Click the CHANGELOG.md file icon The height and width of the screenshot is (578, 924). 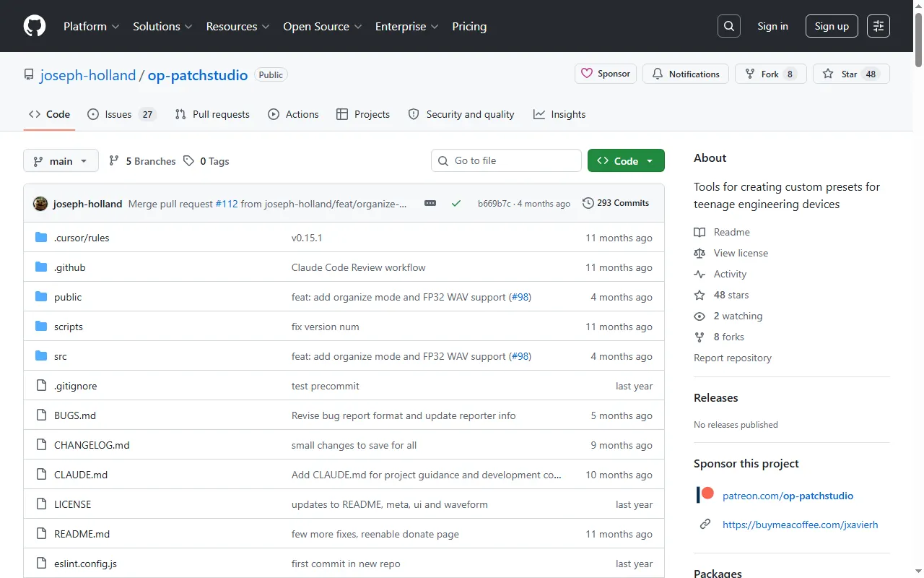pyautogui.click(x=41, y=445)
